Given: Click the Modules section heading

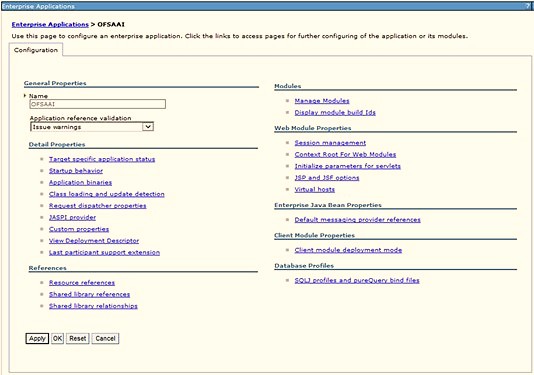Looking at the screenshot, I should pos(288,86).
